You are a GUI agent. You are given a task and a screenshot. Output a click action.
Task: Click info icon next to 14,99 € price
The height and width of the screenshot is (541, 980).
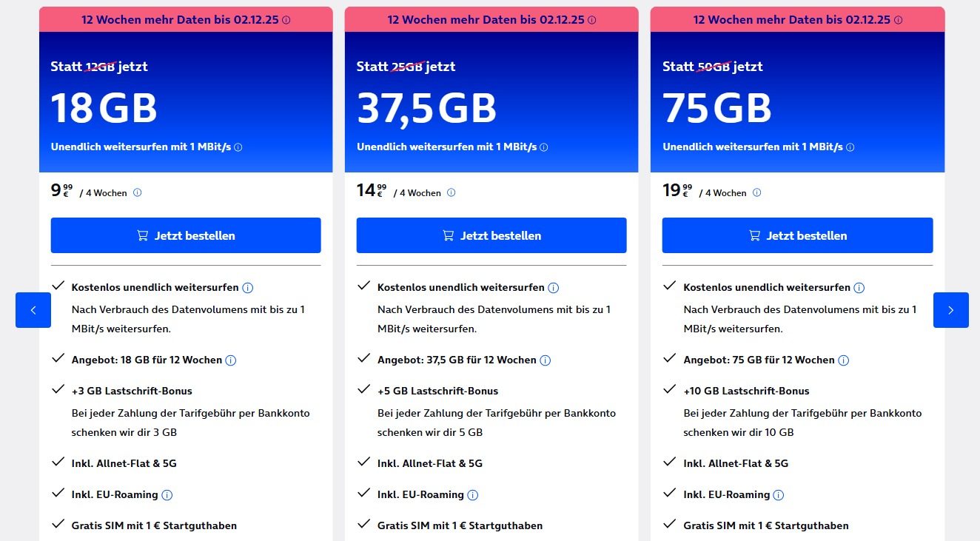point(452,193)
